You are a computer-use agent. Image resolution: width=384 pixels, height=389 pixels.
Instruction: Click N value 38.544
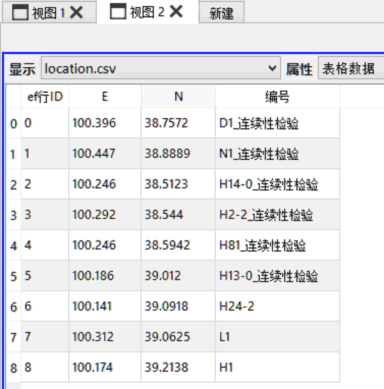(178, 215)
